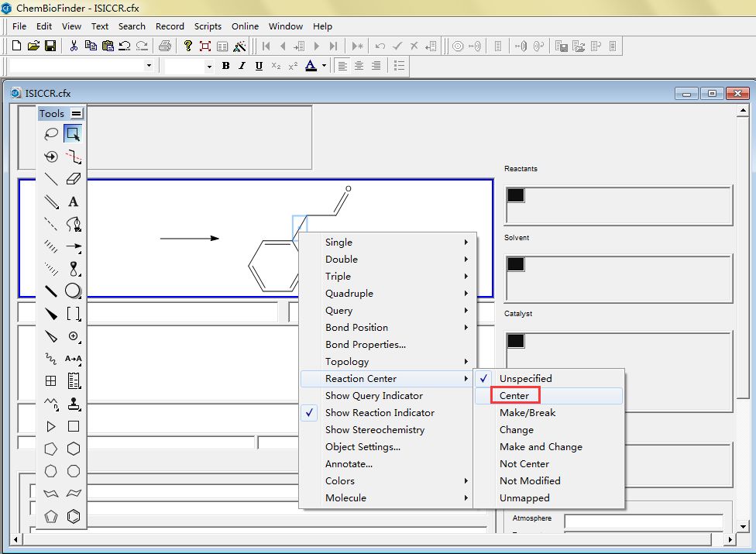Viewport: 756px width, 554px height.
Task: Select Make/Break reaction center option
Action: pyautogui.click(x=549, y=413)
